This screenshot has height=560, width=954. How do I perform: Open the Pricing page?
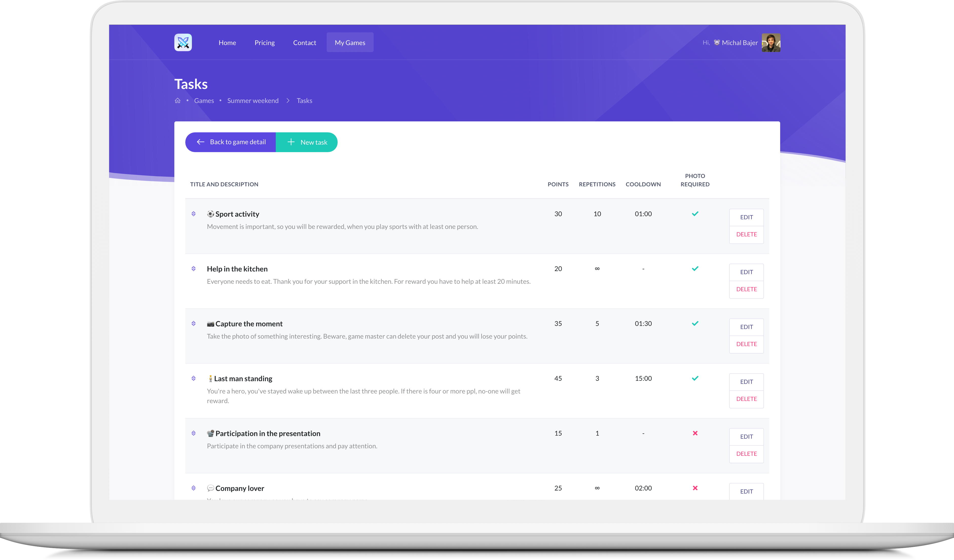(x=264, y=42)
